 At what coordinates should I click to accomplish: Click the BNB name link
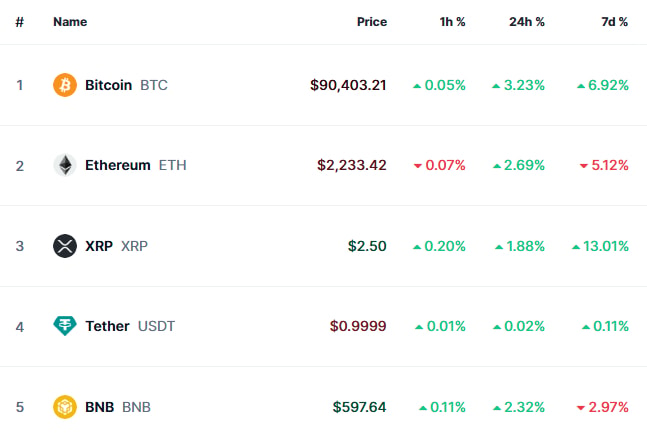pos(99,407)
